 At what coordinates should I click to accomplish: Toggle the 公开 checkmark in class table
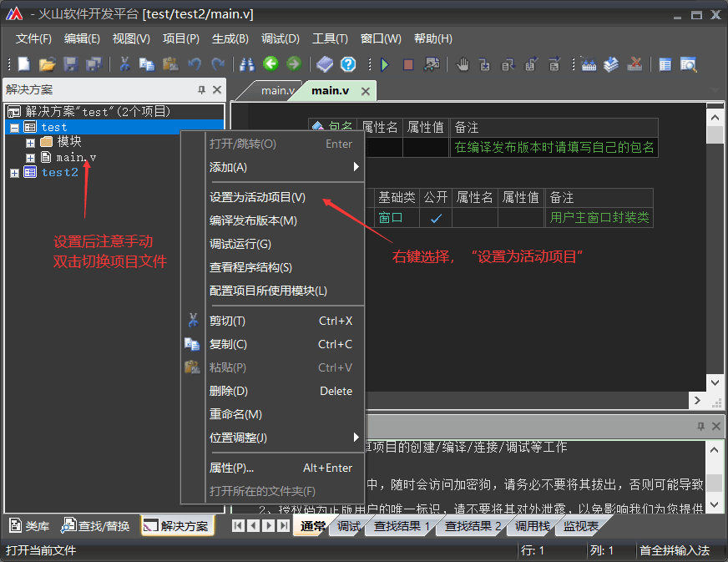click(435, 219)
